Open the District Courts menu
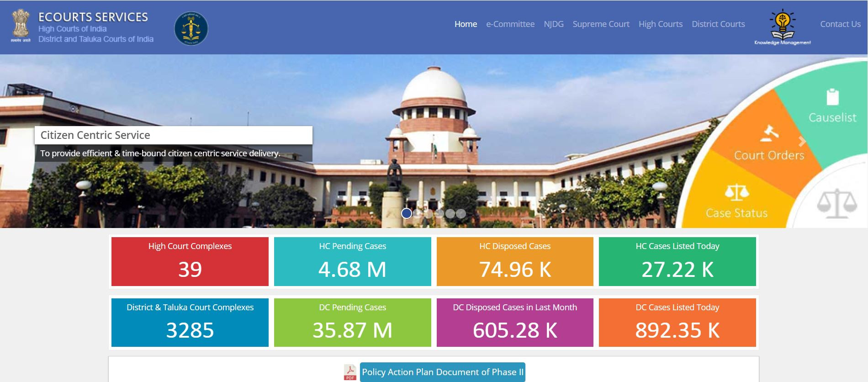This screenshot has width=868, height=382. pos(718,24)
